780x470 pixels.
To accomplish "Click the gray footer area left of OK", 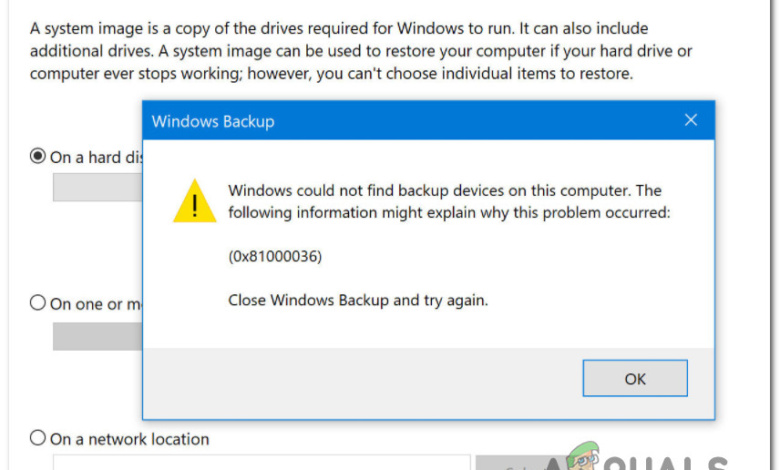I will pyautogui.click(x=360, y=378).
